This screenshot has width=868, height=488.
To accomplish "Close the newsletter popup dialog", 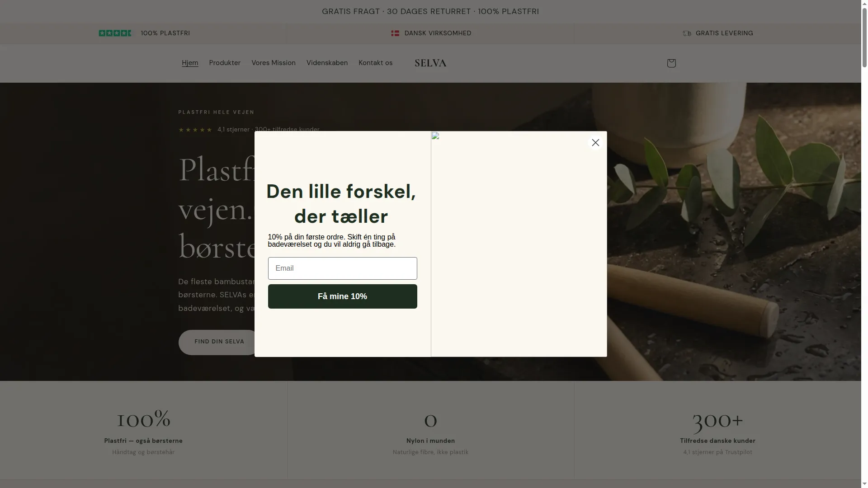I will click(x=595, y=143).
